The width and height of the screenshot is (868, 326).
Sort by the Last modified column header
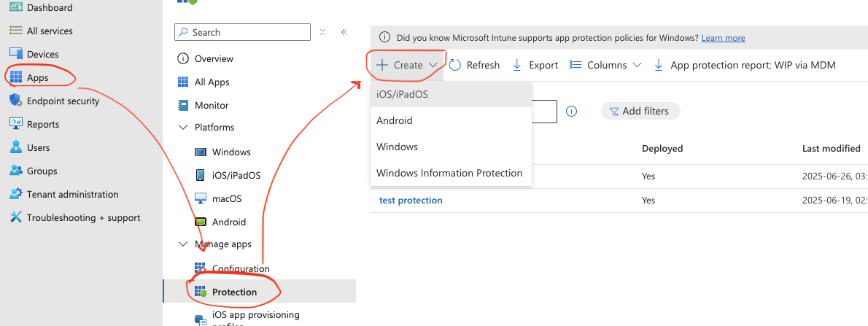(x=831, y=148)
